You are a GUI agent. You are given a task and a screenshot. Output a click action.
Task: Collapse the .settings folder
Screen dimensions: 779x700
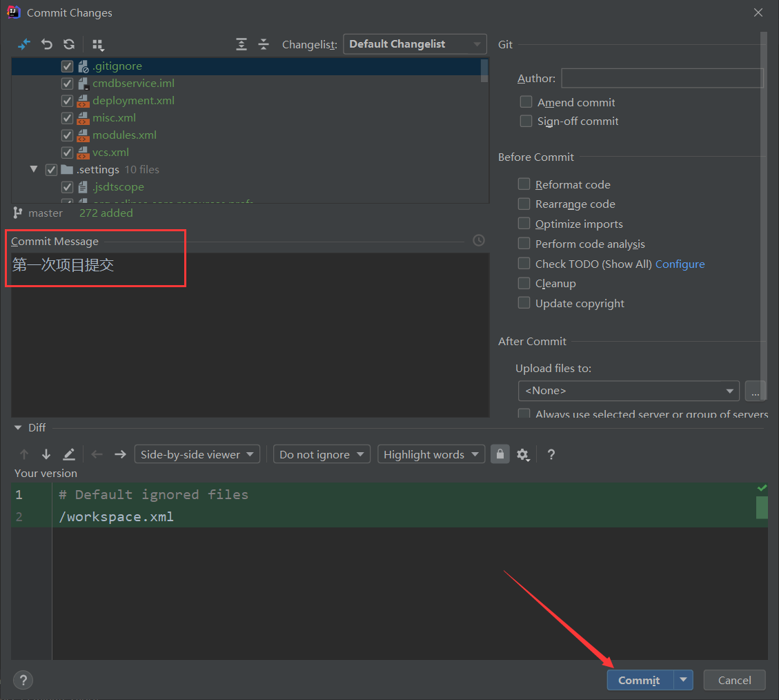pos(33,169)
